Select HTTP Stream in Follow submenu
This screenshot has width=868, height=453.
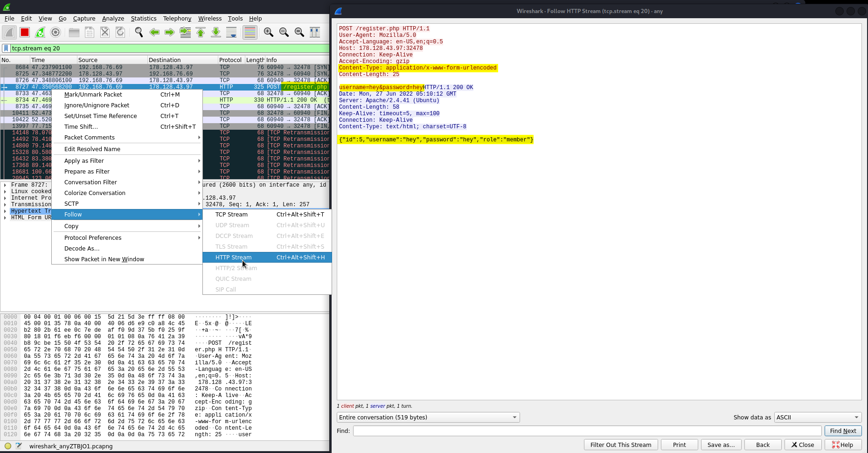click(267, 257)
